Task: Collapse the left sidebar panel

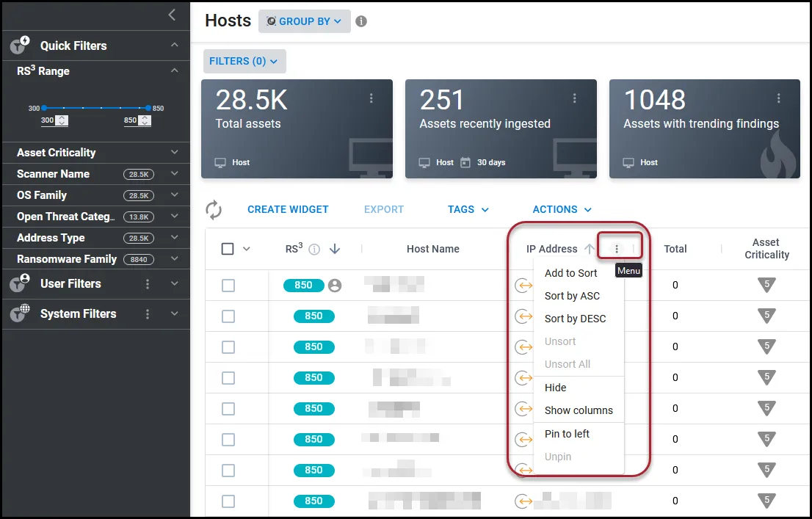Action: pos(172,15)
